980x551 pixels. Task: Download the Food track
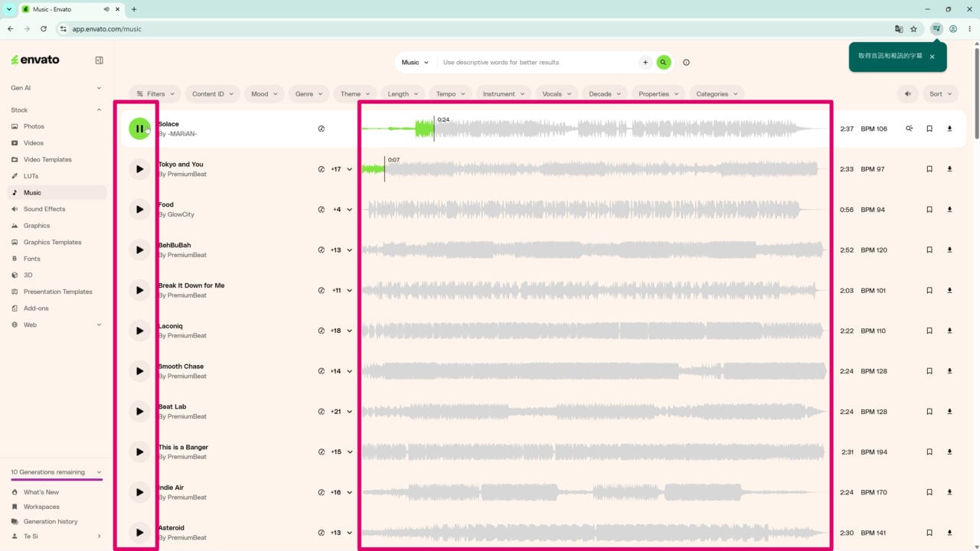tap(949, 210)
